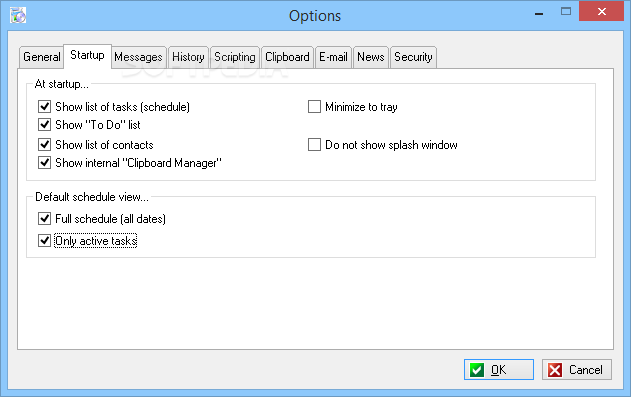Close the Options dialog window
This screenshot has width=631, height=397.
[602, 11]
